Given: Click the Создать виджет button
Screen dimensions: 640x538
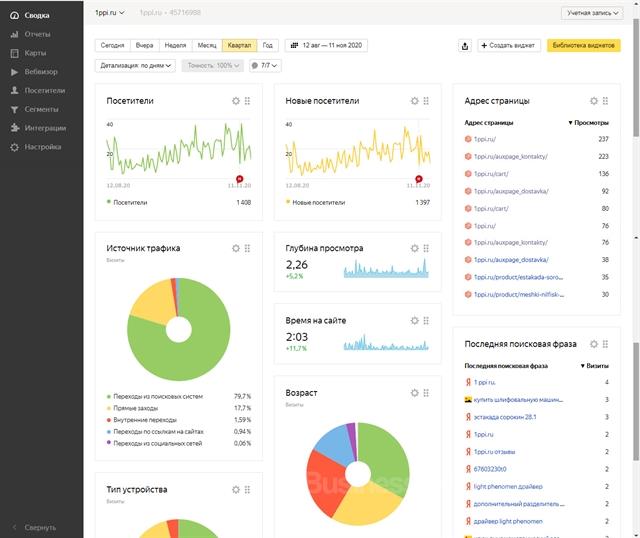Looking at the screenshot, I should point(509,46).
